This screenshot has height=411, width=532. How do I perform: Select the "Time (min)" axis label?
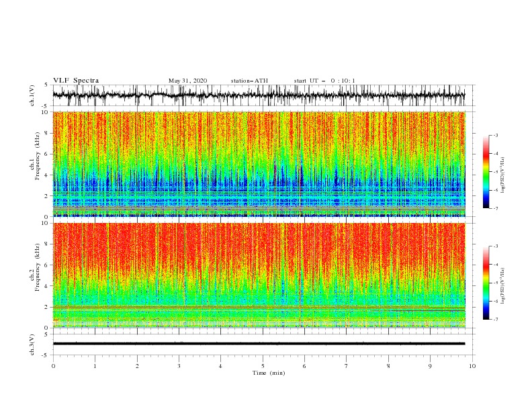click(x=269, y=373)
